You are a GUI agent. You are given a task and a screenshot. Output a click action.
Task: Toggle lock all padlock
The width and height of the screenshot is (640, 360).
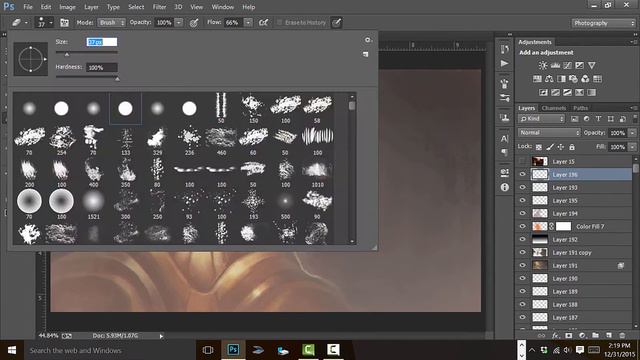point(572,147)
